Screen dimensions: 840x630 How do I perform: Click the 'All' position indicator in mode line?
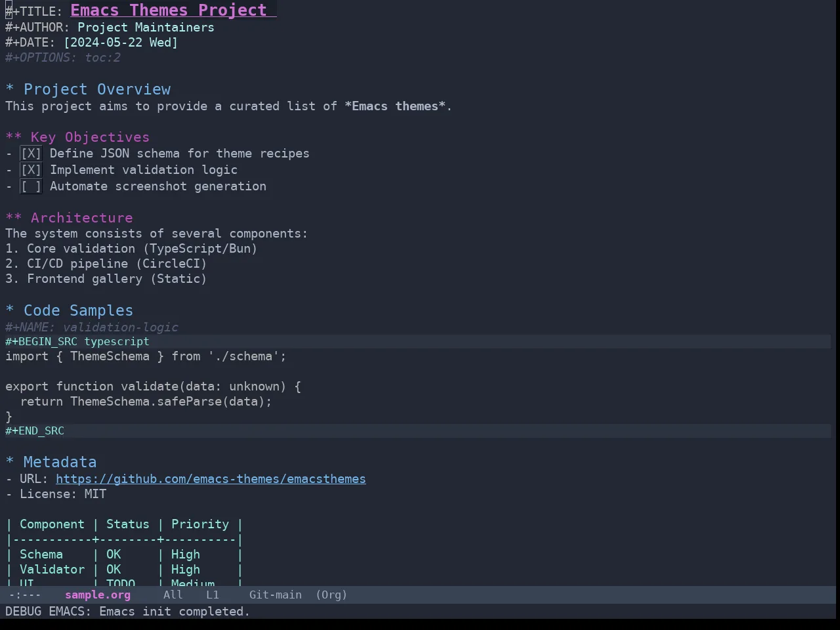click(173, 595)
